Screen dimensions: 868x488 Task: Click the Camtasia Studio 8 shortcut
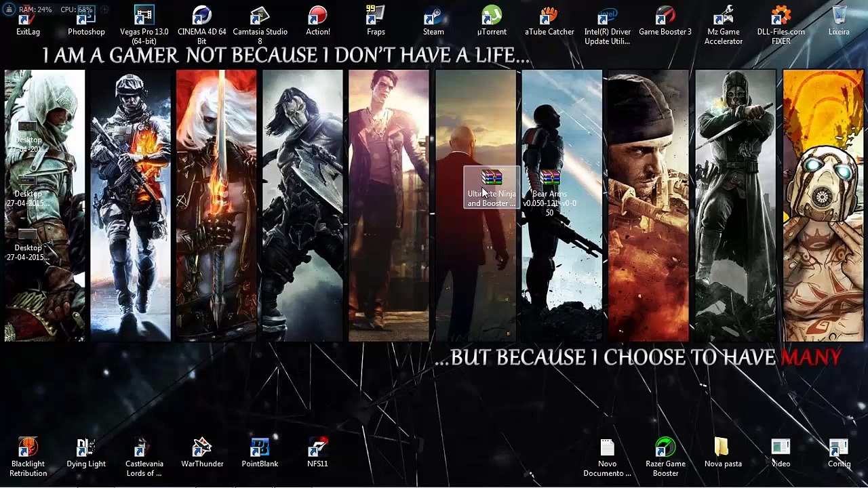pyautogui.click(x=260, y=25)
